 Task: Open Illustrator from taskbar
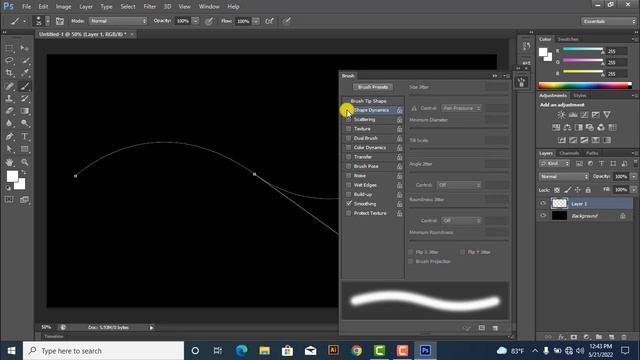(333, 351)
